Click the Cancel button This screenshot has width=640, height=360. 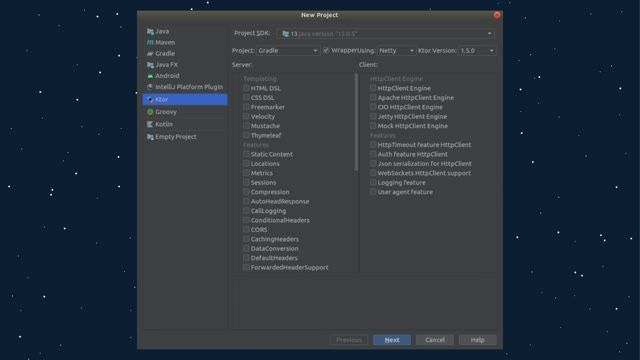(x=435, y=340)
